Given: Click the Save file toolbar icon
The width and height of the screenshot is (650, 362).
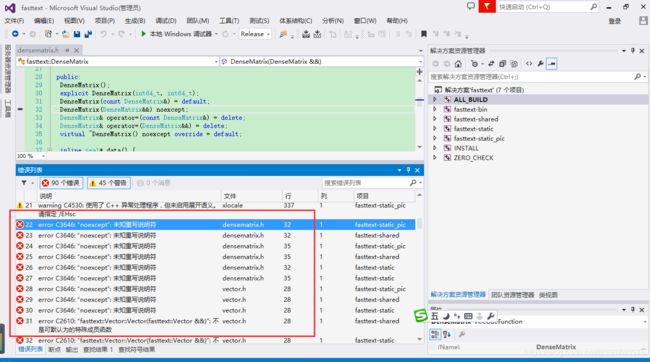Looking at the screenshot, I should coord(77,34).
